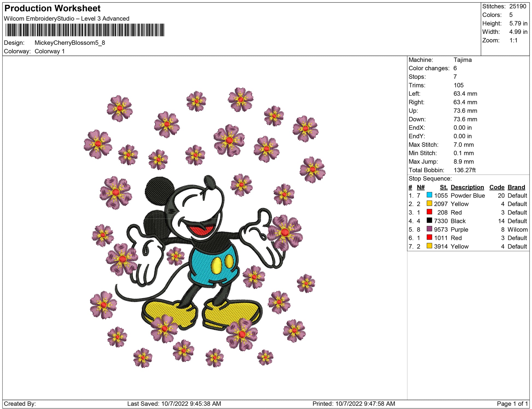532x409 pixels.
Task: Click the Description column header
Action: (x=467, y=187)
